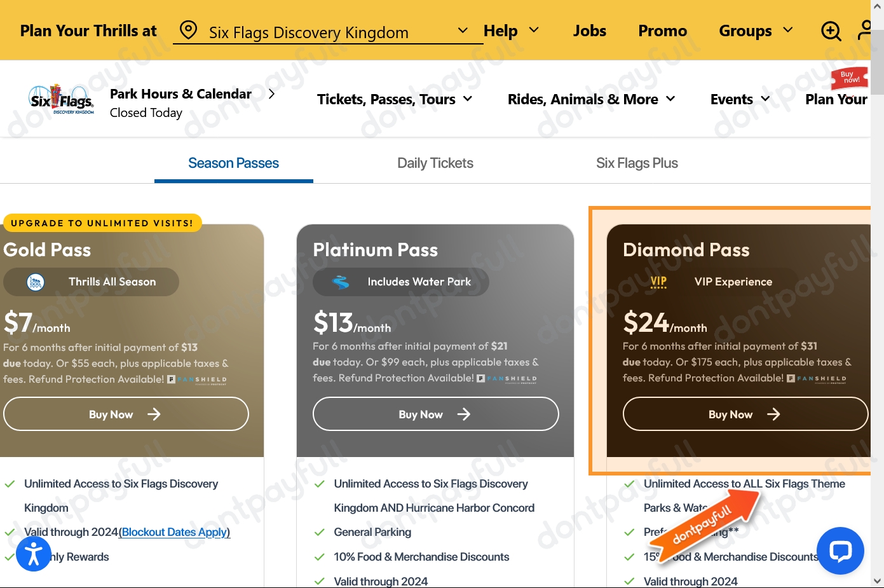
Task: Open the live chat bubble icon
Action: tap(840, 550)
